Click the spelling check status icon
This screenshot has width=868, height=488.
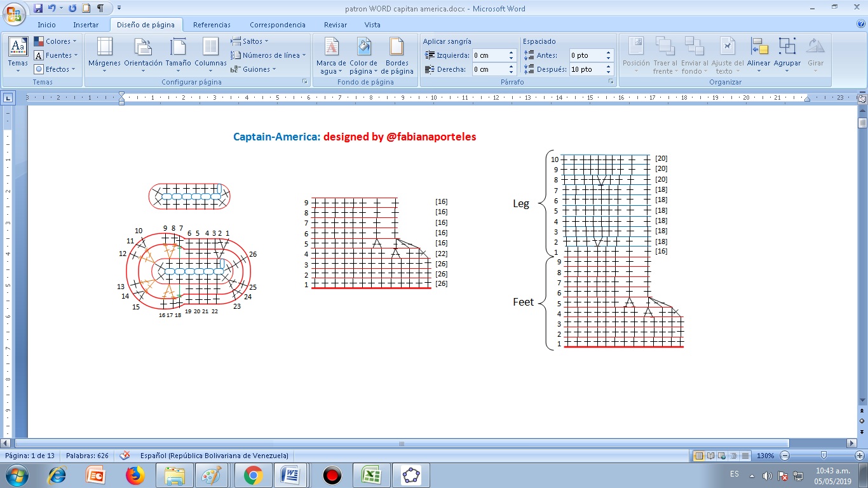click(125, 456)
